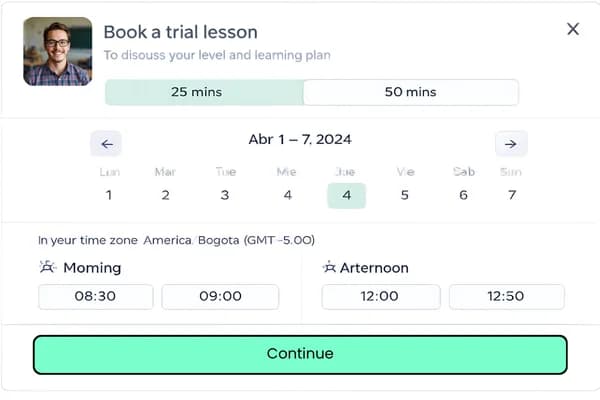Image resolution: width=600 pixels, height=400 pixels.
Task: Select Sunday the 7th
Action: point(511,195)
